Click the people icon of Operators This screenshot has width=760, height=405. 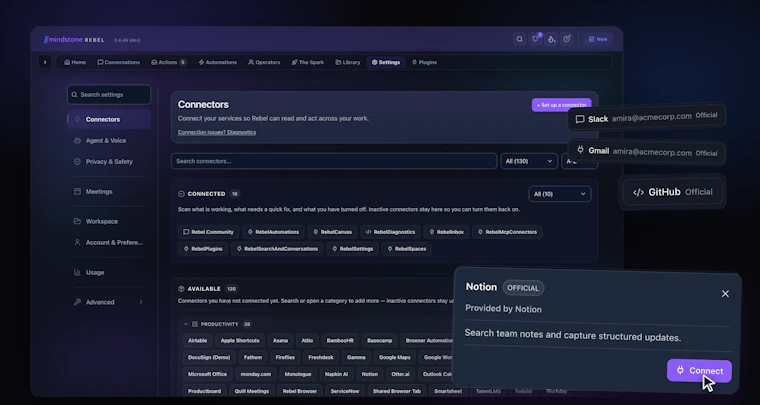pyautogui.click(x=251, y=62)
